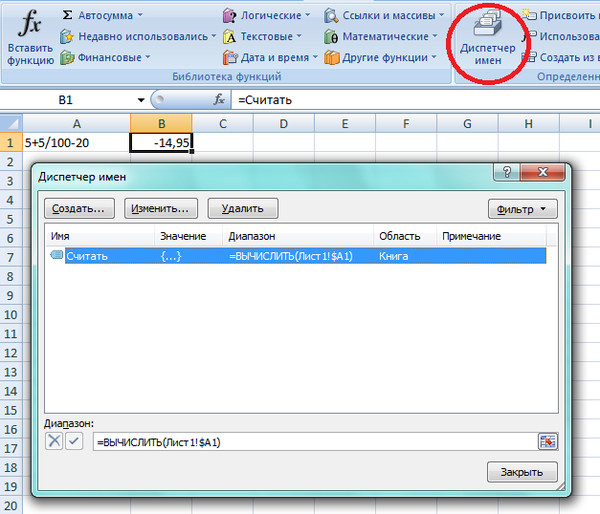Click the Create (Создать) button
The image size is (600, 514).
(x=78, y=208)
